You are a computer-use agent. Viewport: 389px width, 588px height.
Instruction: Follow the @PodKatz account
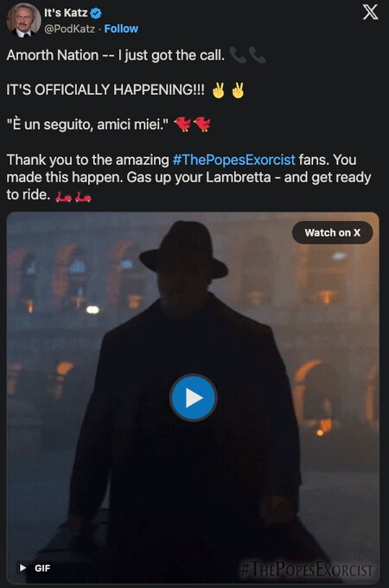pos(121,28)
